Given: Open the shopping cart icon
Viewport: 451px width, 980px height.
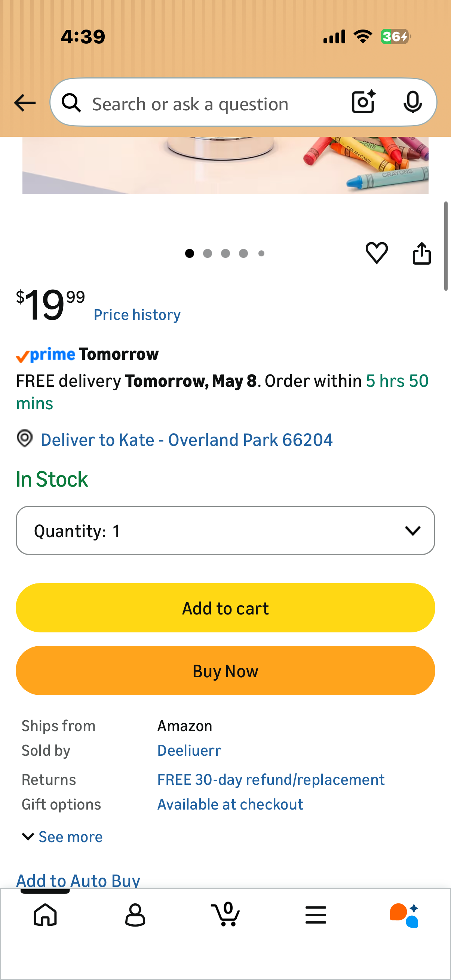Looking at the screenshot, I should (225, 914).
